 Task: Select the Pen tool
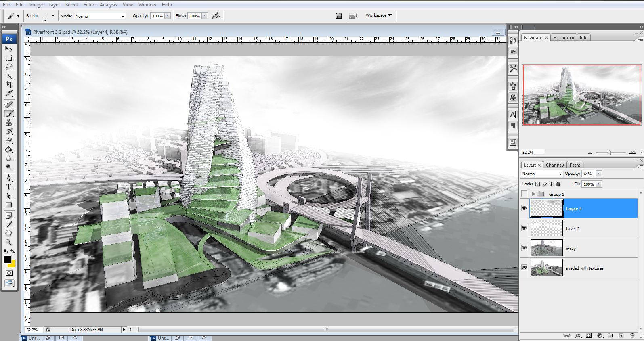click(9, 178)
